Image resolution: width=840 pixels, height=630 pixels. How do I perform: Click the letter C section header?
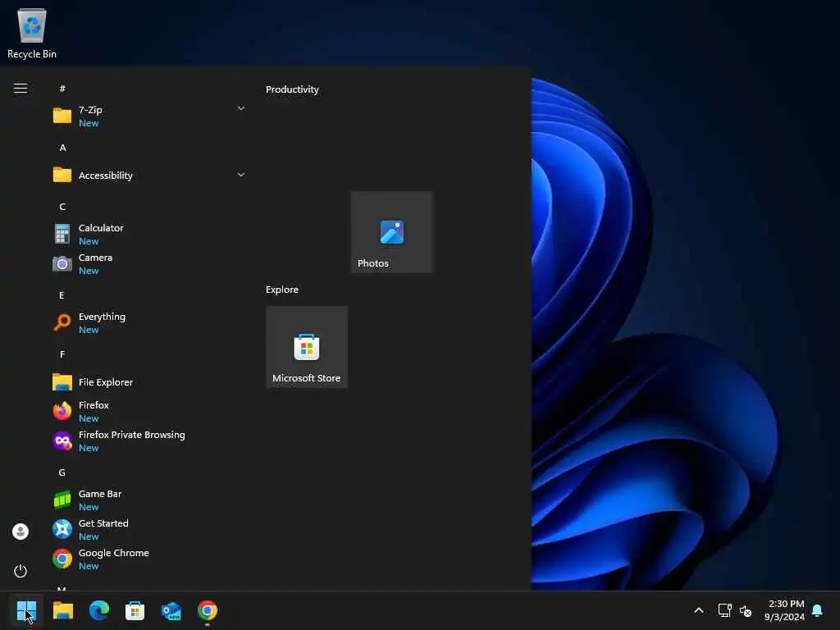click(62, 207)
